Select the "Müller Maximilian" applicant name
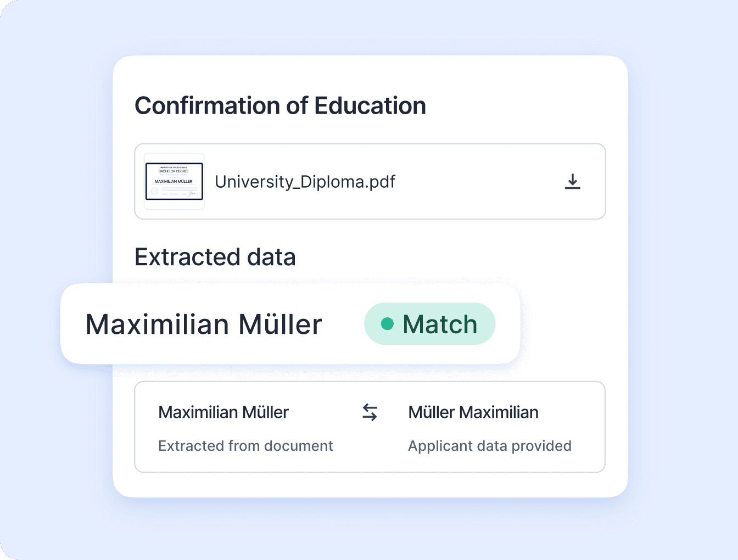 tap(473, 412)
